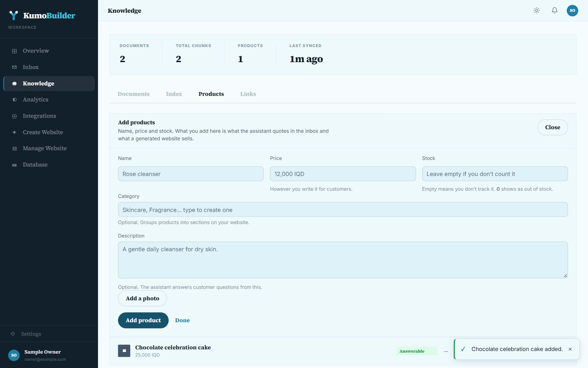Switch to the Documents tab

(x=134, y=94)
